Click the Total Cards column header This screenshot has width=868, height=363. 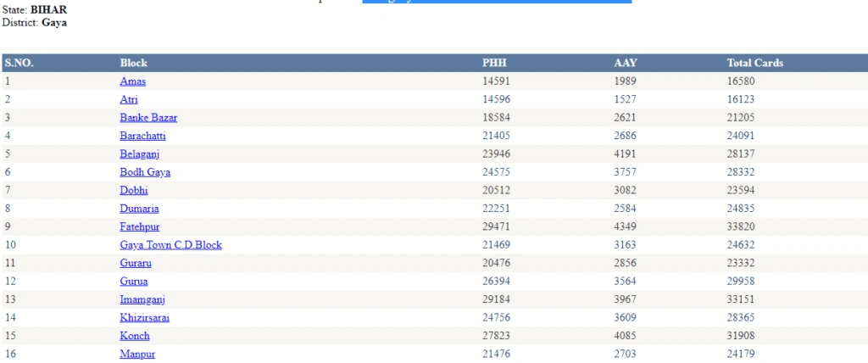pos(754,63)
